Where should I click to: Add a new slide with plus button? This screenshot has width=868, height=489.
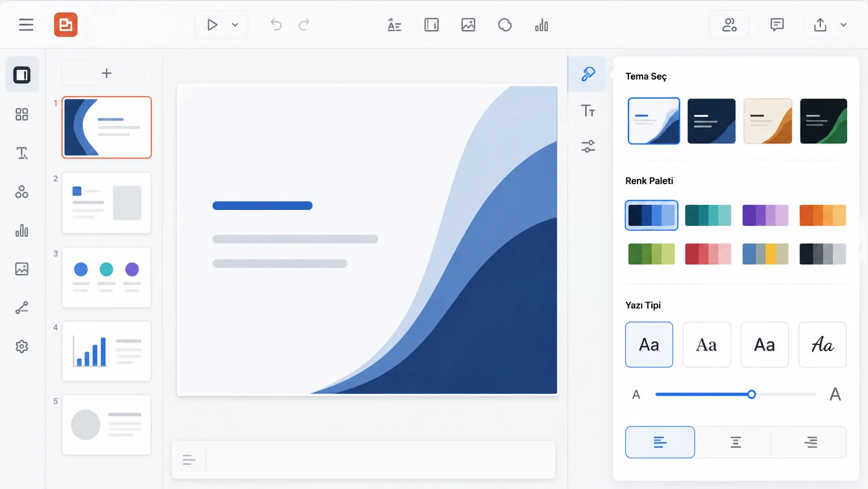click(106, 73)
